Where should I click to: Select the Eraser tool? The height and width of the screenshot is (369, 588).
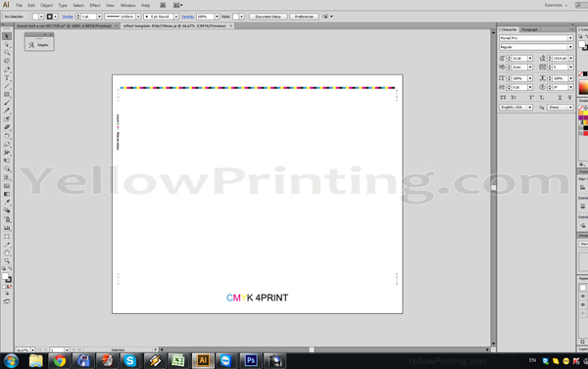pyautogui.click(x=7, y=127)
